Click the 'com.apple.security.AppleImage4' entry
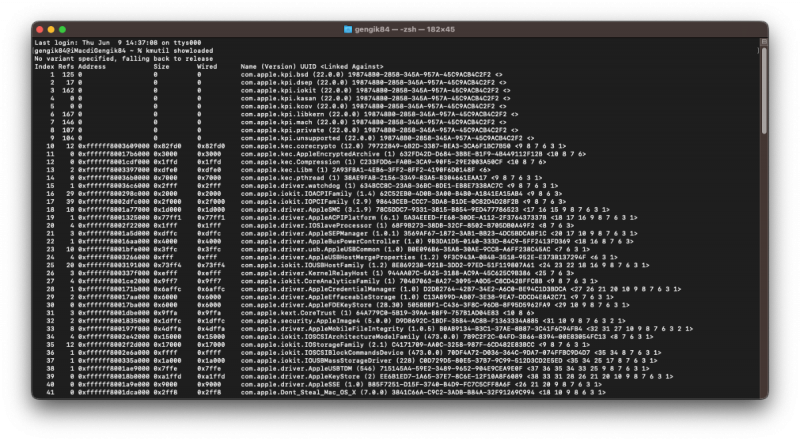800x441 pixels. point(301,321)
